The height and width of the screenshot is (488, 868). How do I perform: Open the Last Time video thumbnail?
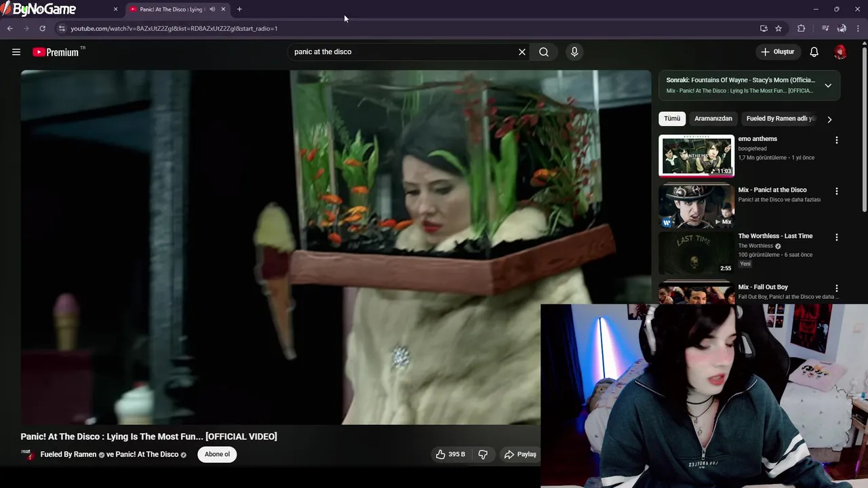point(696,253)
